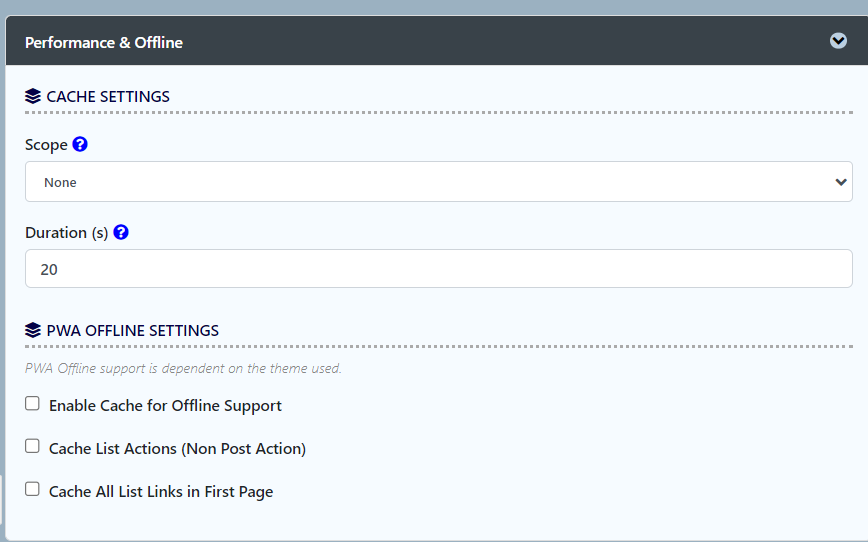This screenshot has width=868, height=542.
Task: Tick Cache List Actions (Non Post Action) checkbox
Action: tap(32, 446)
